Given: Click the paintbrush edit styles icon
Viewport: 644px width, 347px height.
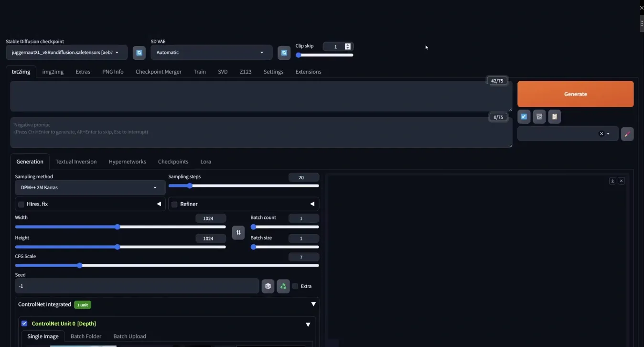Looking at the screenshot, I should pyautogui.click(x=627, y=134).
